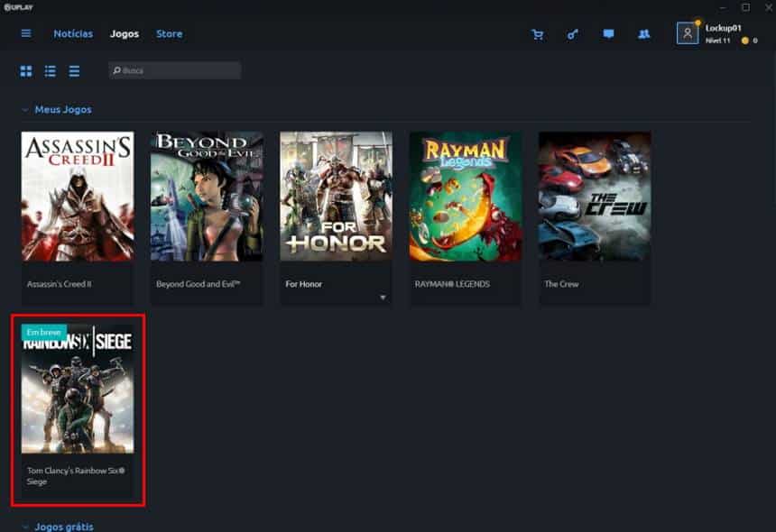This screenshot has width=776, height=532.
Task: Open the chat messages icon
Action: [x=609, y=33]
